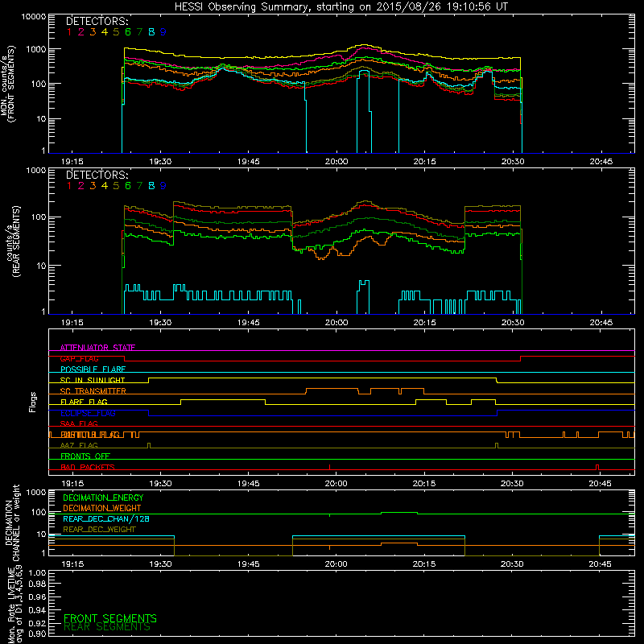Click the Mon. Rate LIVETIME axis label
The height and width of the screenshot is (644, 644).
tap(15, 606)
